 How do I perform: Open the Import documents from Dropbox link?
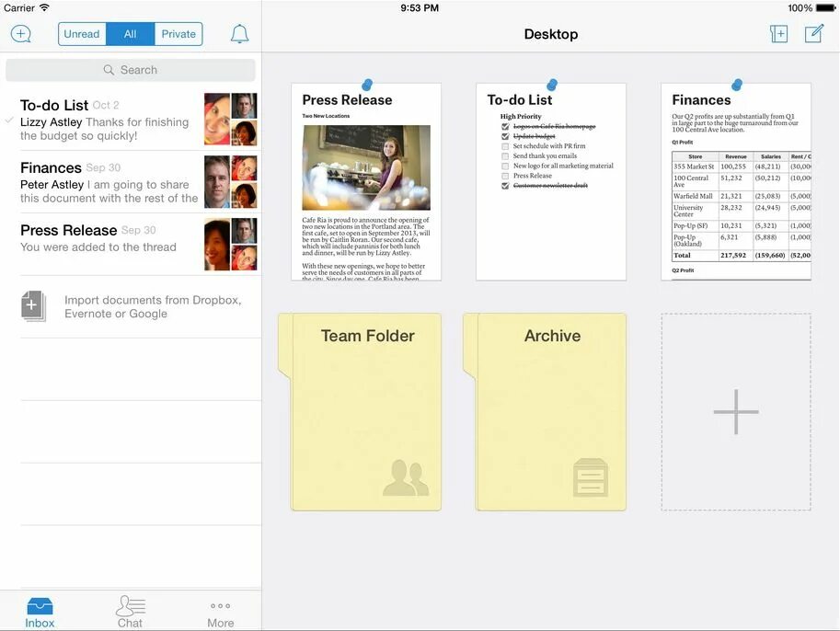(152, 307)
